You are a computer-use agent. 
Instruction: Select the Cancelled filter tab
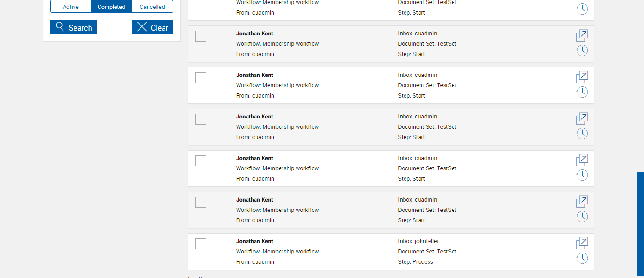tap(152, 7)
